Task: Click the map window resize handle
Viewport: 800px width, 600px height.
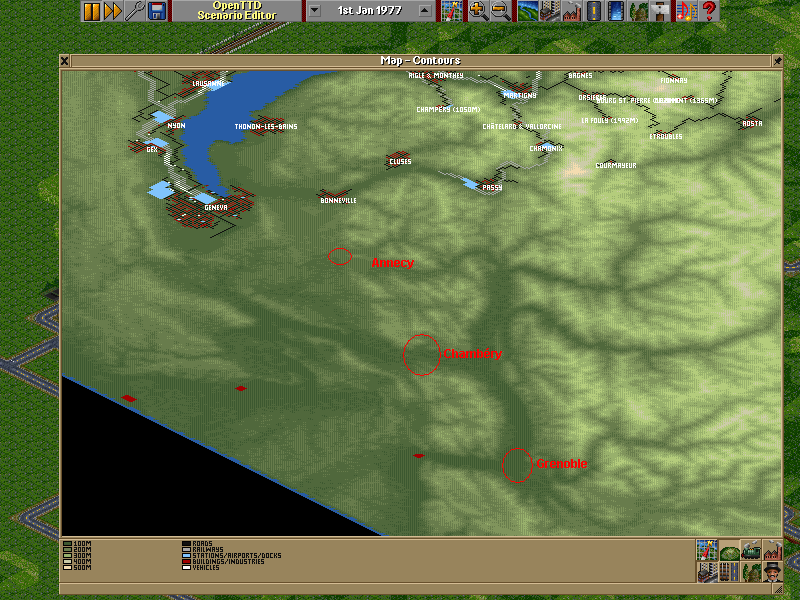Action: click(x=778, y=590)
